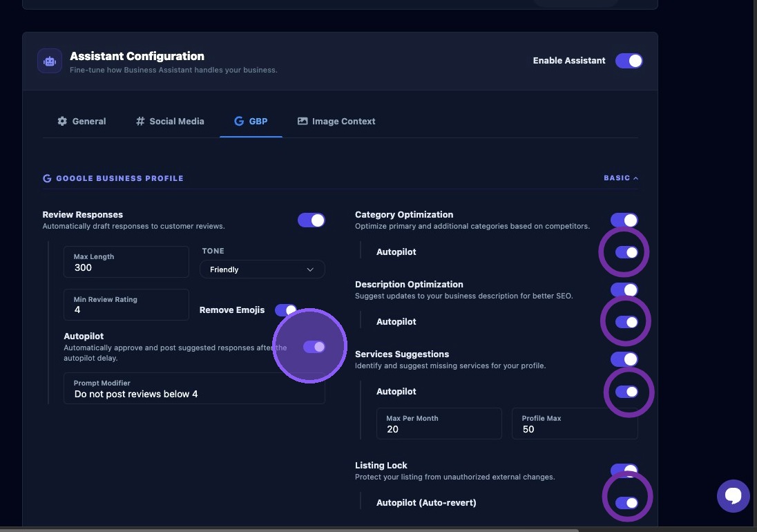
Task: Disable Services Suggestions Autopilot toggle
Action: [x=626, y=392]
